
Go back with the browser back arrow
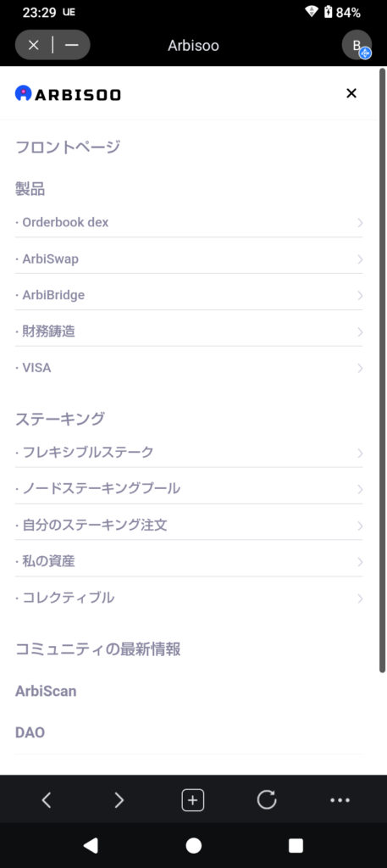(47, 800)
